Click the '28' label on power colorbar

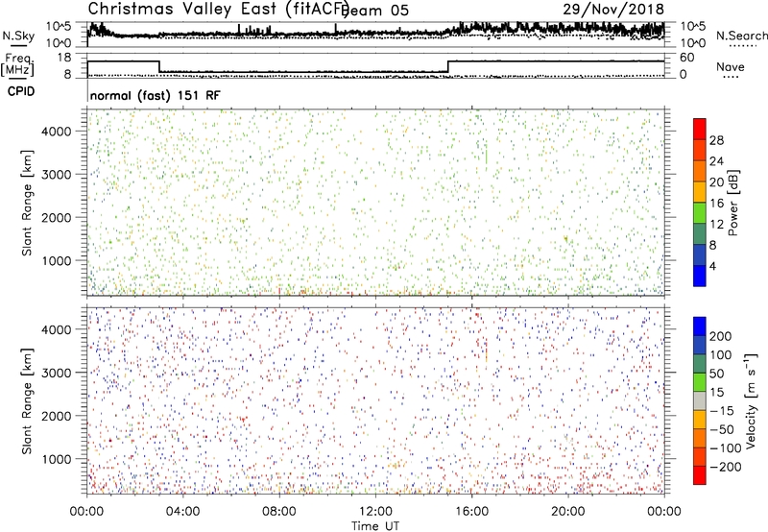pyautogui.click(x=716, y=140)
